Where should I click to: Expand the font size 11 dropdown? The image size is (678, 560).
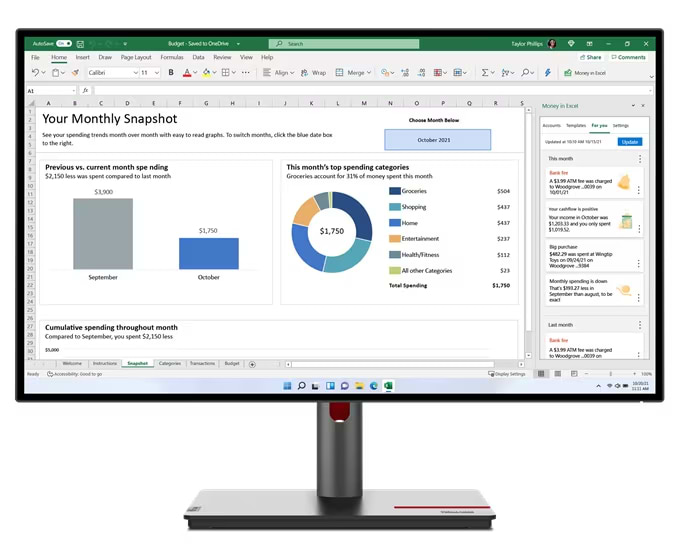149,73
